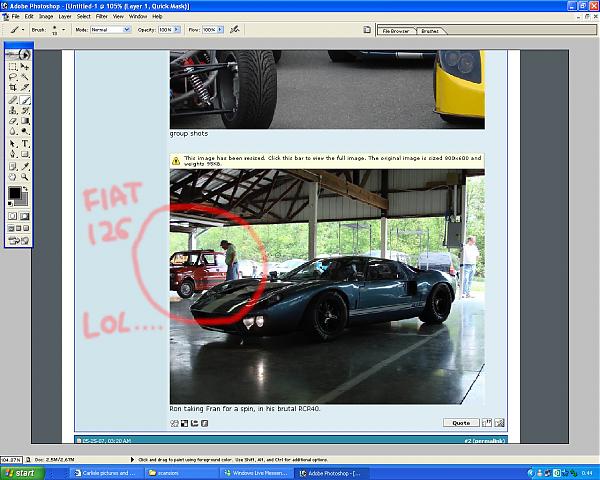The height and width of the screenshot is (480, 600).
Task: Click the foreground color swatch
Action: (x=15, y=193)
